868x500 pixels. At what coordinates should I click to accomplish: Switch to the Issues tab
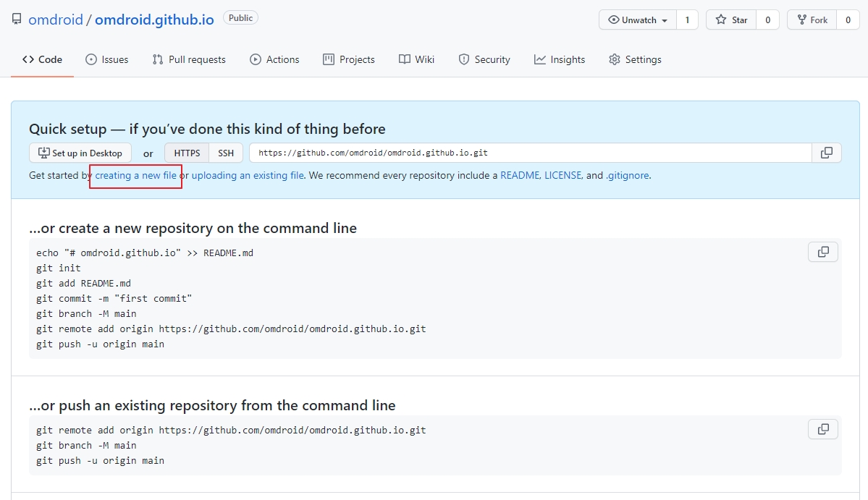click(x=107, y=59)
